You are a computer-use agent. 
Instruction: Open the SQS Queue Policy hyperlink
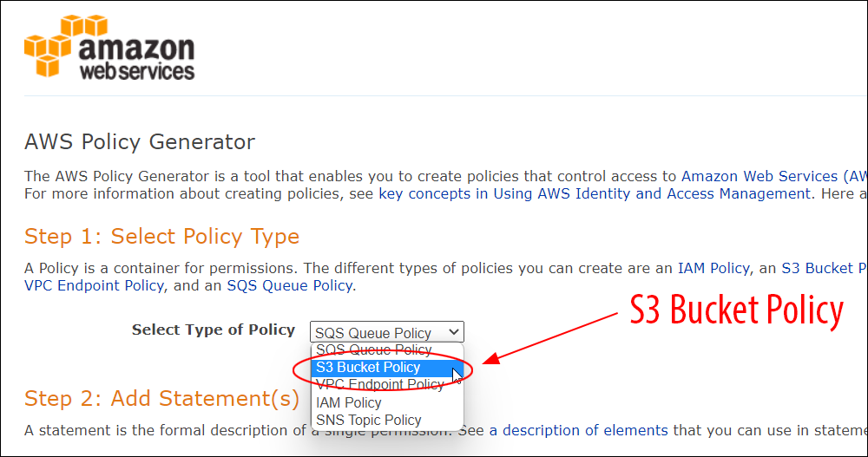click(290, 285)
